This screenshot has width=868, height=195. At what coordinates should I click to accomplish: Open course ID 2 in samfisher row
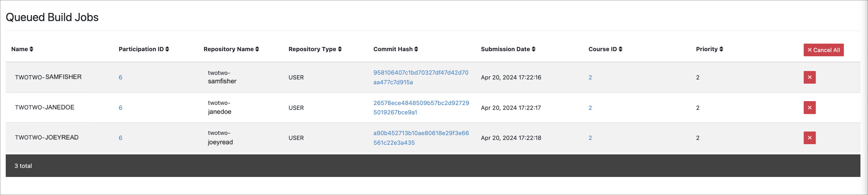coord(590,78)
